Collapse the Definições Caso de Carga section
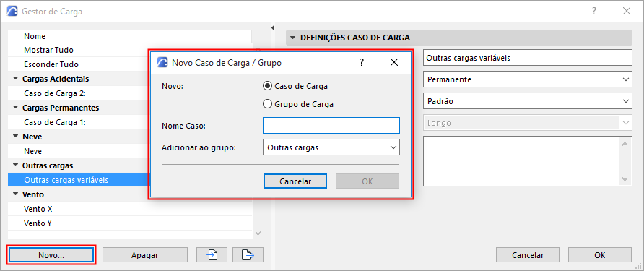This screenshot has height=271, width=644. 292,38
